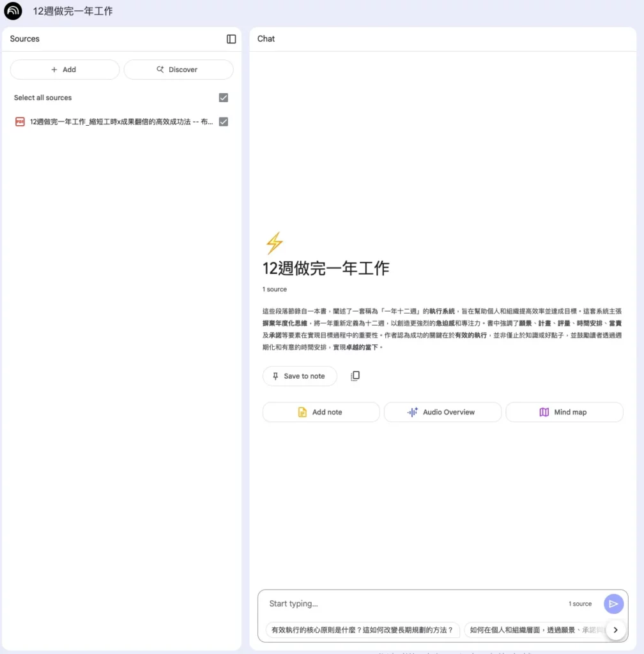Viewport: 644px width, 654px height.
Task: Collapse the Sources panel with the panel icon
Action: tap(231, 39)
